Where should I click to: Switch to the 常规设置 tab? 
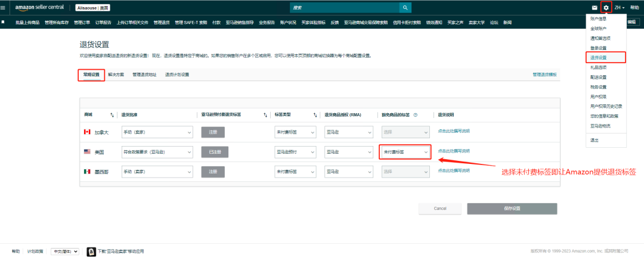click(x=91, y=74)
